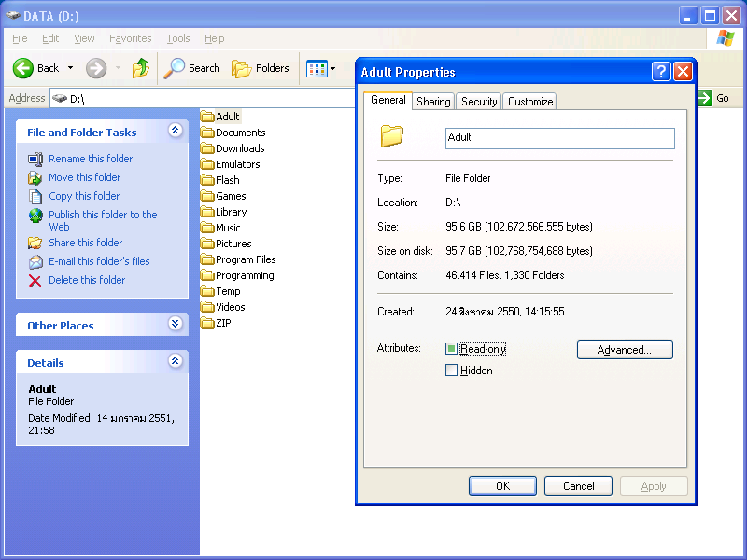
Task: Switch to the Customize tab
Action: click(530, 102)
